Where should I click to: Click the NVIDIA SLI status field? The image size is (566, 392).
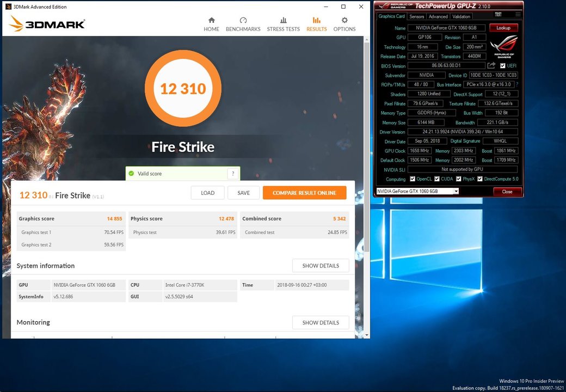(x=463, y=169)
